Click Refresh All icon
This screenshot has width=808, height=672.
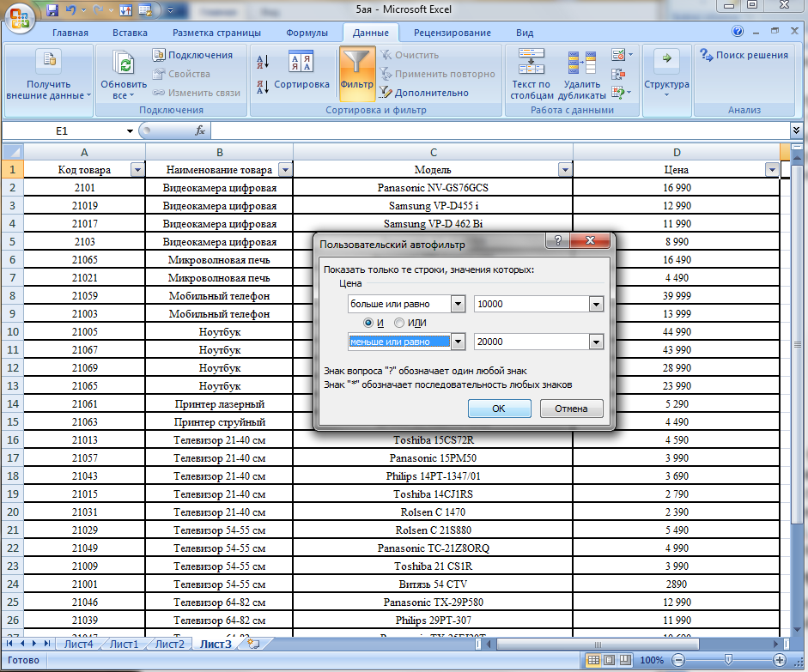click(x=124, y=63)
